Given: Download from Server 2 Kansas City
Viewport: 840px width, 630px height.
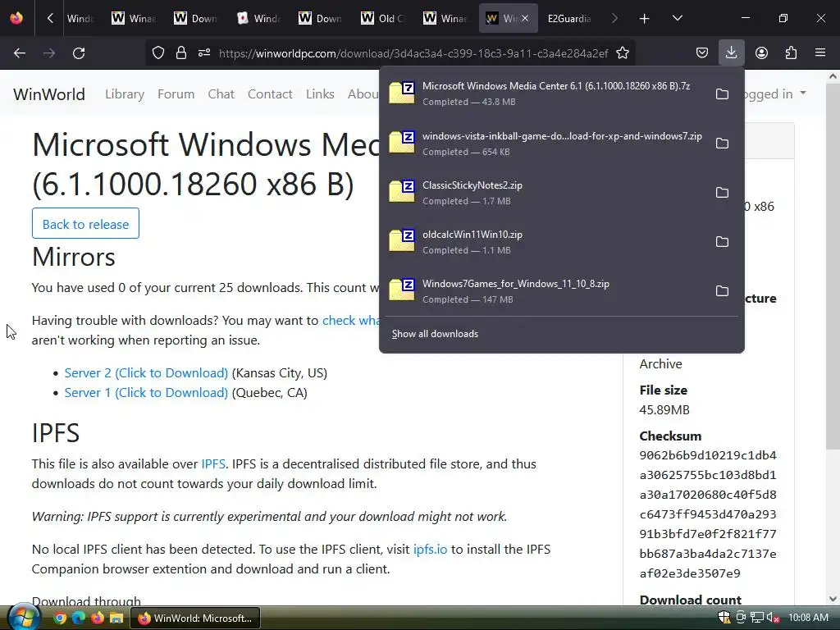Looking at the screenshot, I should [x=146, y=373].
